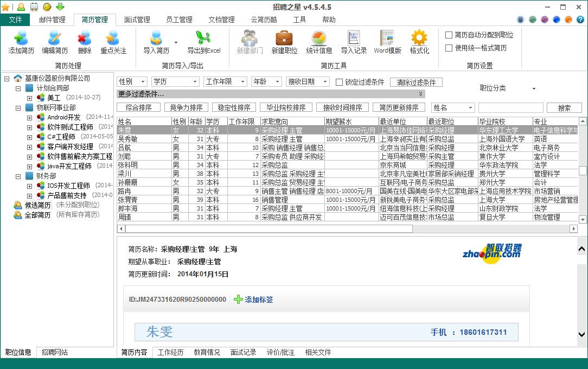This screenshot has width=588, height=369.
Task: Open the 新建职位 briefcase icon
Action: 284,39
